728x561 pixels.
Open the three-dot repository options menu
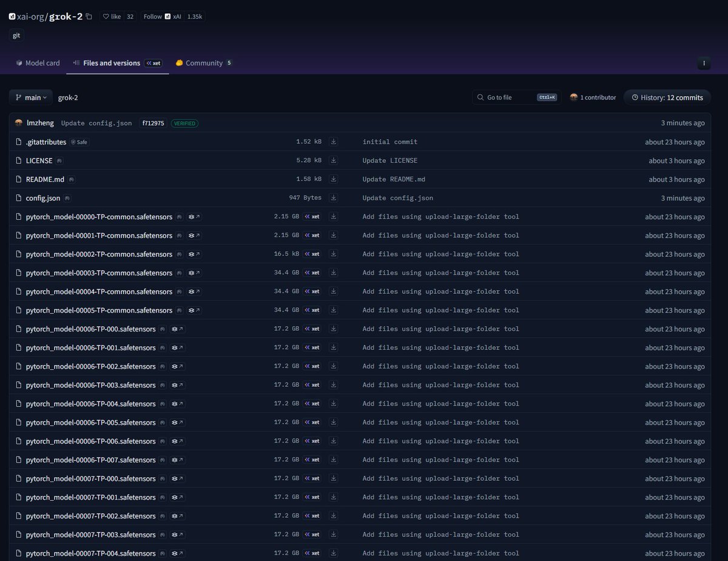tap(704, 63)
